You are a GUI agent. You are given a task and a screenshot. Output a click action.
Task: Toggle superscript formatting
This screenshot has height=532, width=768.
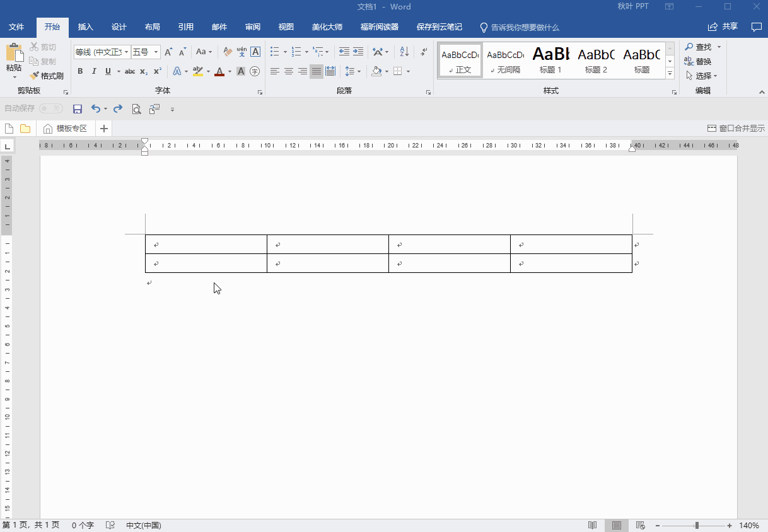(x=158, y=71)
